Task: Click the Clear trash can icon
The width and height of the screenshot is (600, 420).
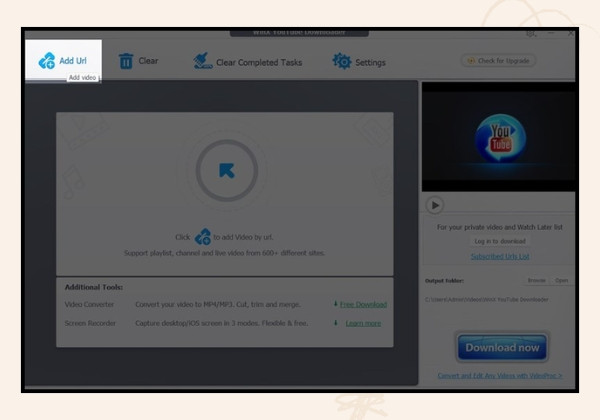Action: point(126,61)
